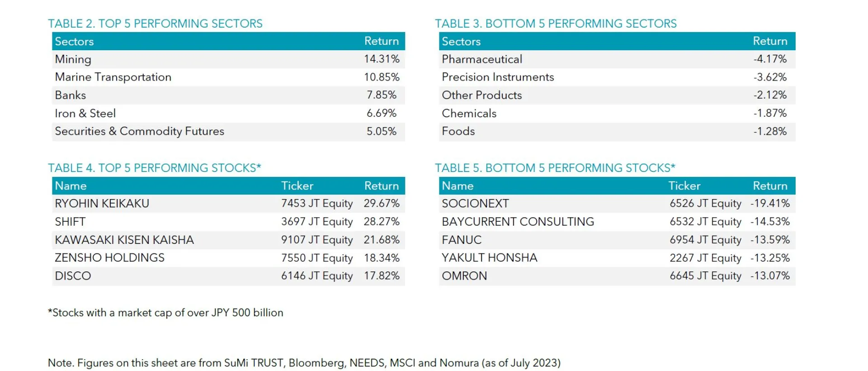Select Securities & Commodity Futures sector name
The height and width of the screenshot is (371, 868).
139,131
